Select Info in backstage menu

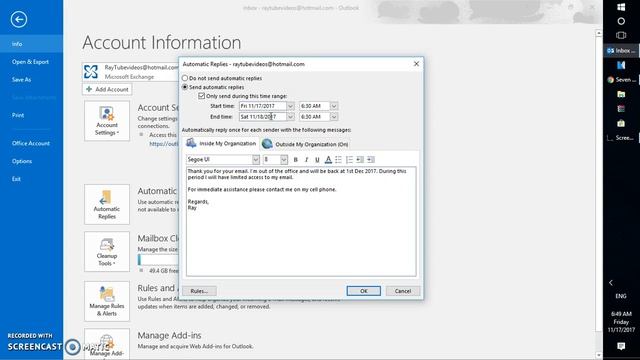click(x=31, y=44)
